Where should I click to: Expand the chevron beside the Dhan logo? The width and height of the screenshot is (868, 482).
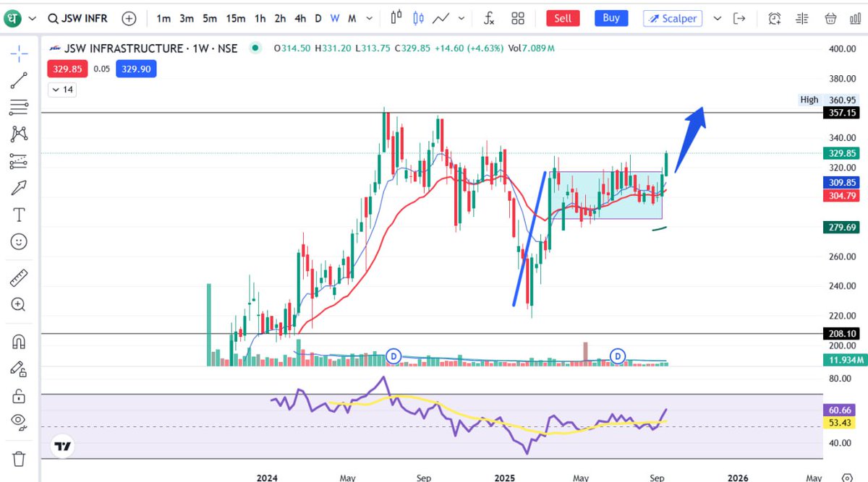[32, 19]
